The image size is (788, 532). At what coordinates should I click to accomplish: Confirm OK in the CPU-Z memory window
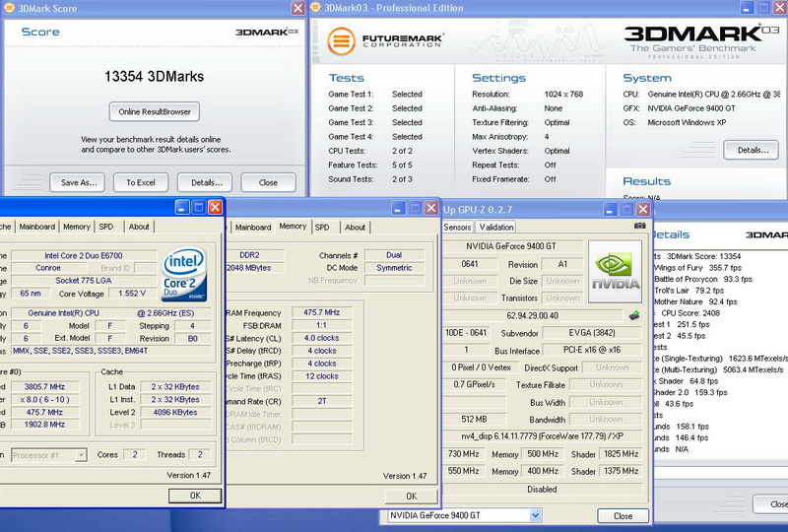[x=411, y=497]
